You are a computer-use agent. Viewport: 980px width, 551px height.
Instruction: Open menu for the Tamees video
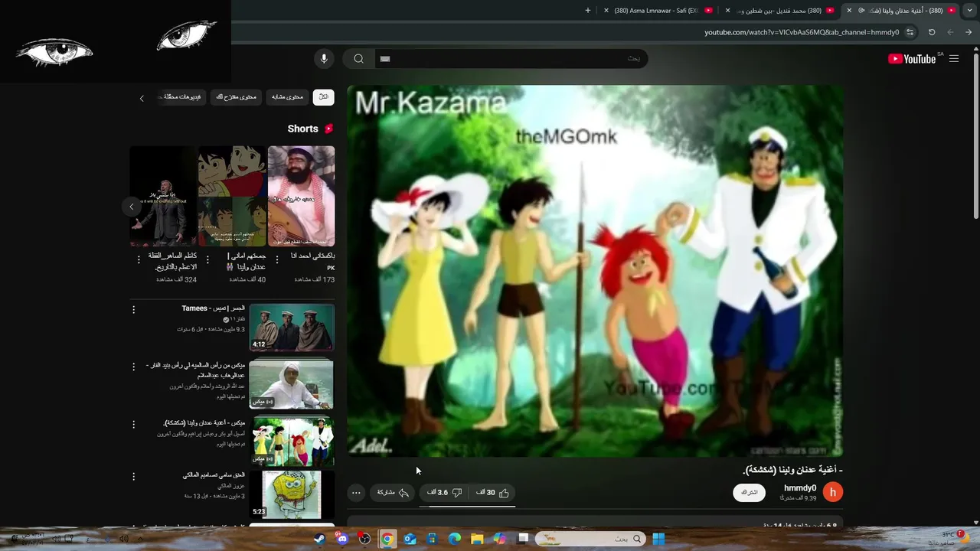point(133,310)
